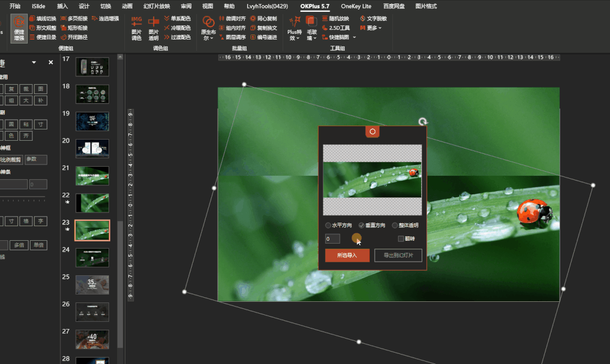Switch to the iSlide ribbon tab
Screen dimensions: 610x364
pyautogui.click(x=38, y=6)
